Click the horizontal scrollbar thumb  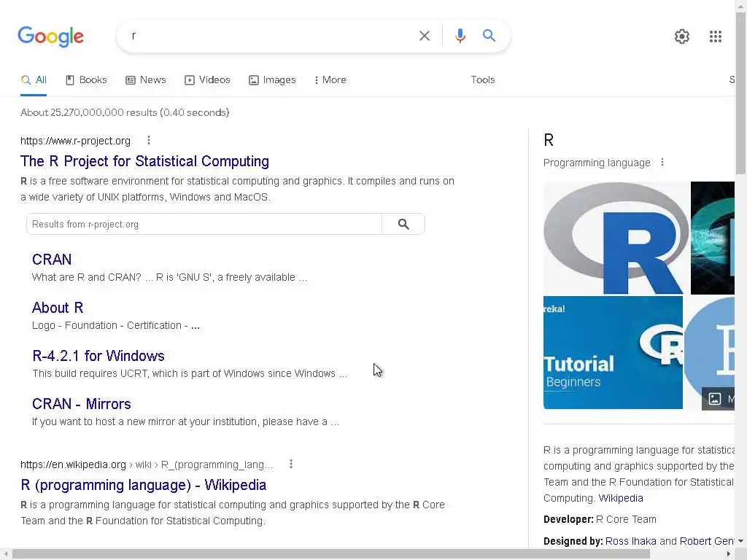pyautogui.click(x=331, y=554)
